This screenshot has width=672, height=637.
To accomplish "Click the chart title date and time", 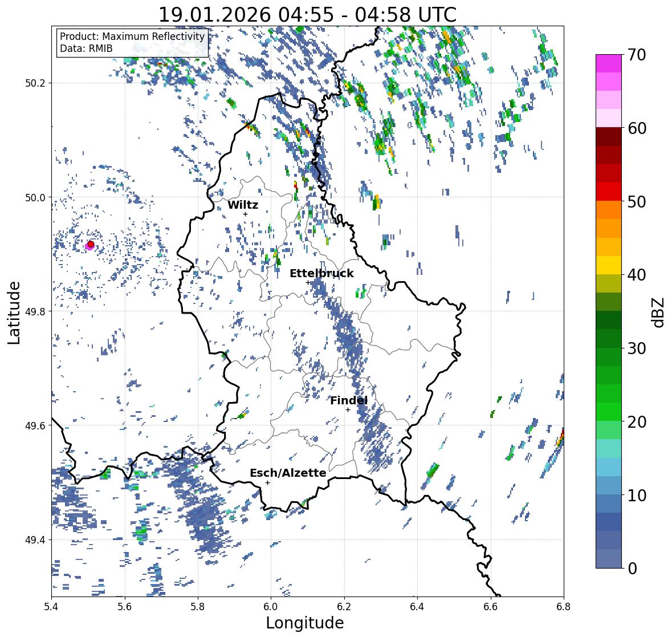I will pyautogui.click(x=307, y=15).
